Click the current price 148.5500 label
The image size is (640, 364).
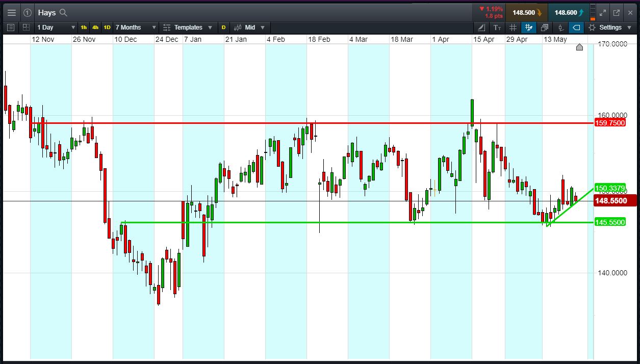616,201
